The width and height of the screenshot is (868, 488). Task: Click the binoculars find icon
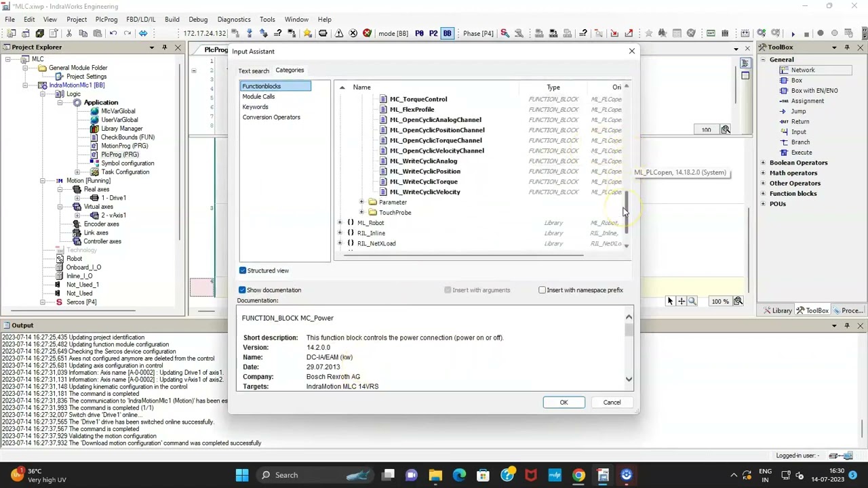662,33
